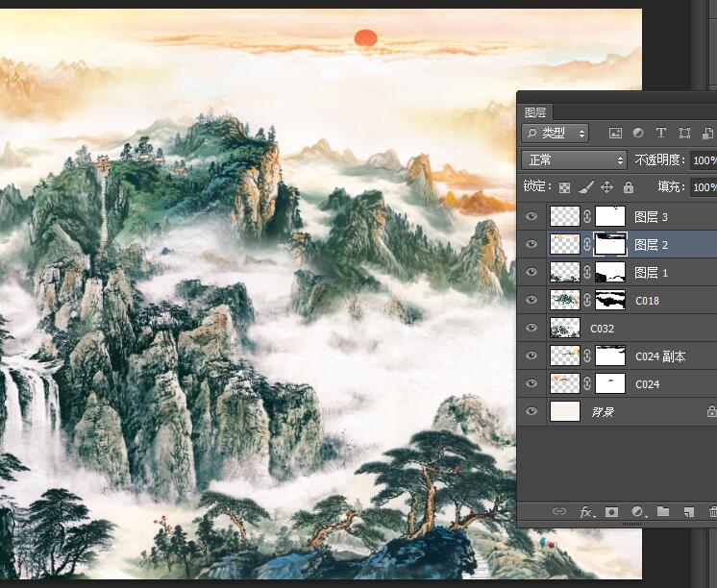
Task: Filter layers by pixel image icon
Action: [x=615, y=133]
